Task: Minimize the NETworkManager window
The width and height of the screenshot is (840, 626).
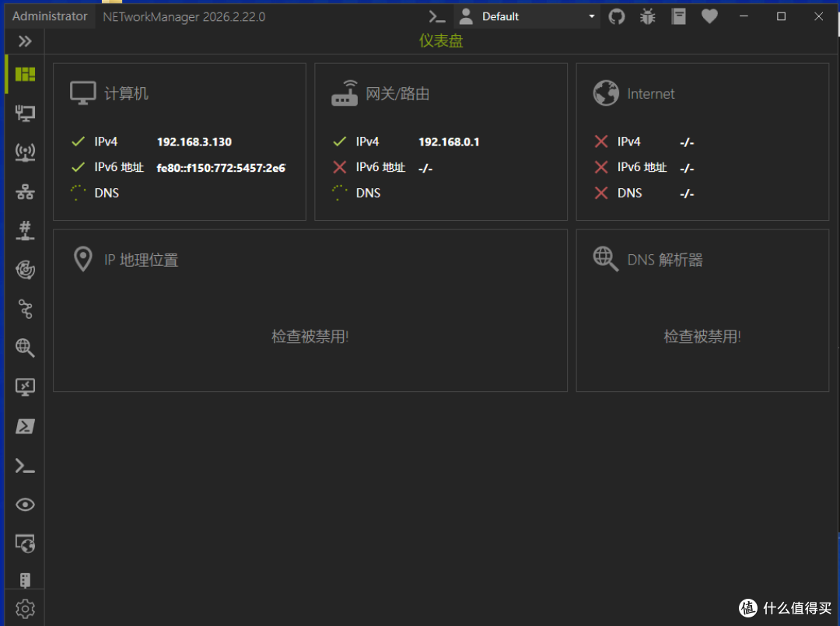Action: (x=744, y=16)
